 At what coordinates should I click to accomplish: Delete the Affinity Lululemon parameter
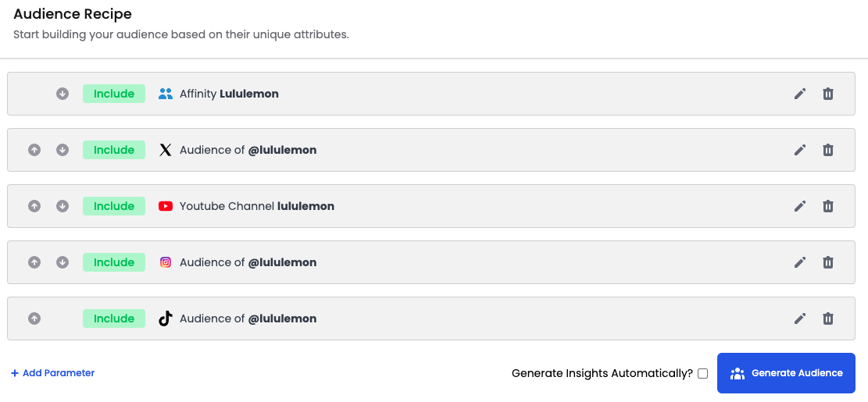[x=828, y=94]
